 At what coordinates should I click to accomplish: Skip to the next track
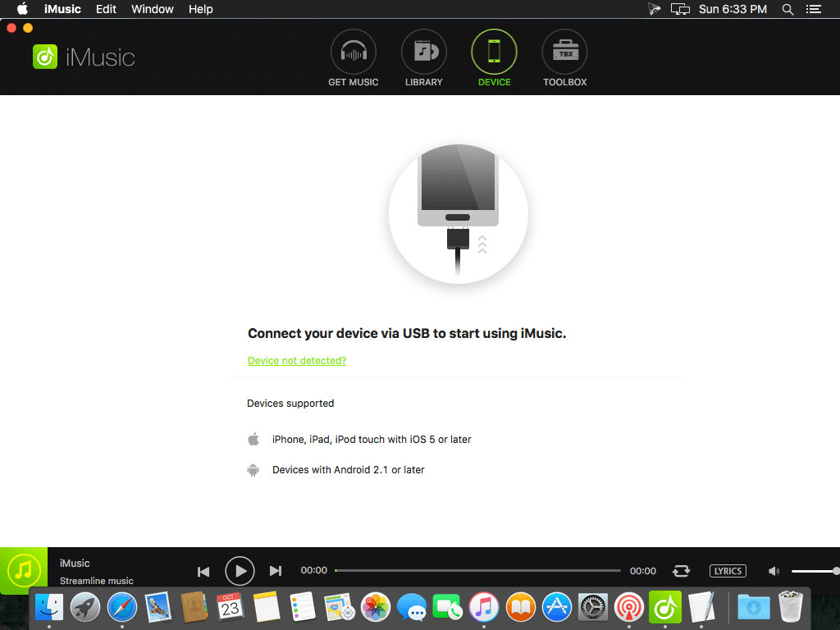tap(276, 571)
